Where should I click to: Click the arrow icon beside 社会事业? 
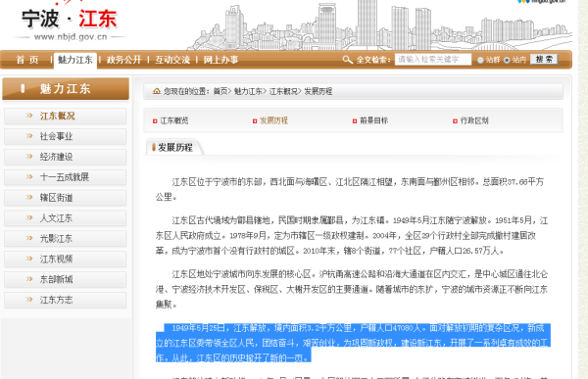(x=29, y=136)
